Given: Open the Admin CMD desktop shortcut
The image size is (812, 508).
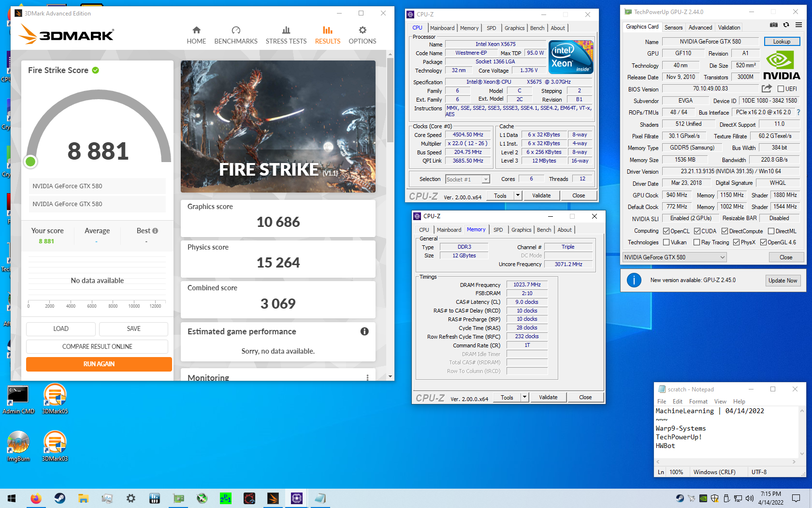Looking at the screenshot, I should (18, 400).
